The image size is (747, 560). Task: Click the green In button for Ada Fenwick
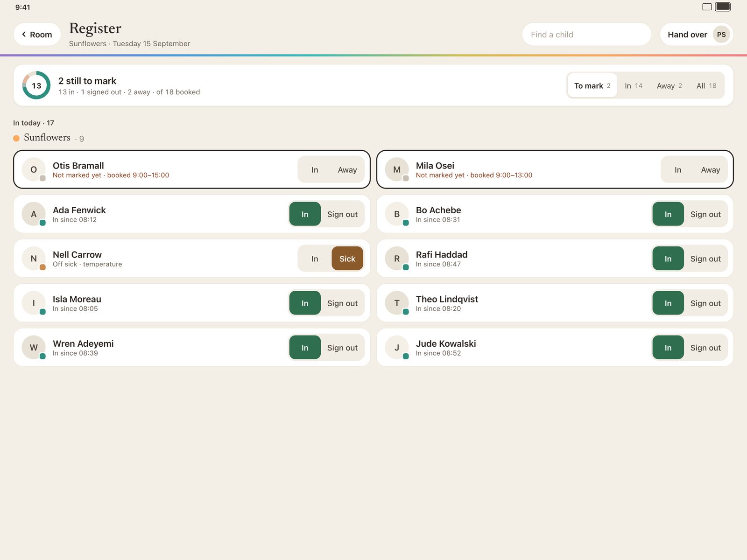tap(305, 214)
